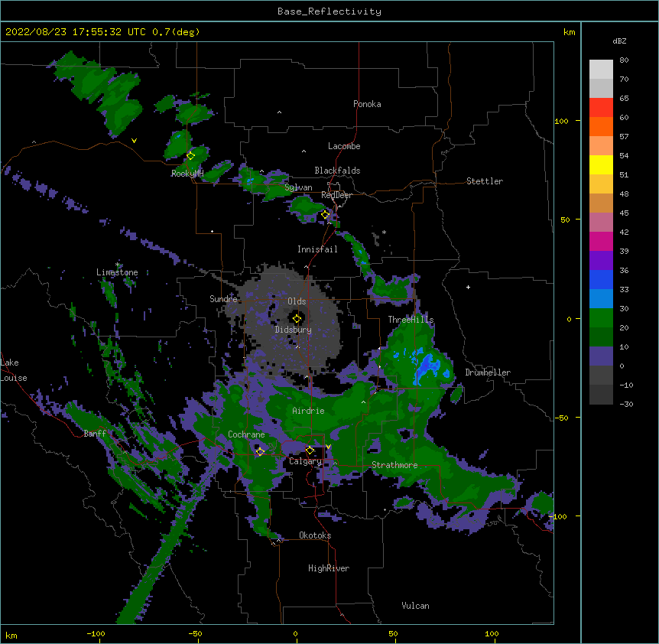The height and width of the screenshot is (644, 659).
Task: Pick the slate-purple 0–10 dBZ legend swatch
Action: (x=601, y=356)
